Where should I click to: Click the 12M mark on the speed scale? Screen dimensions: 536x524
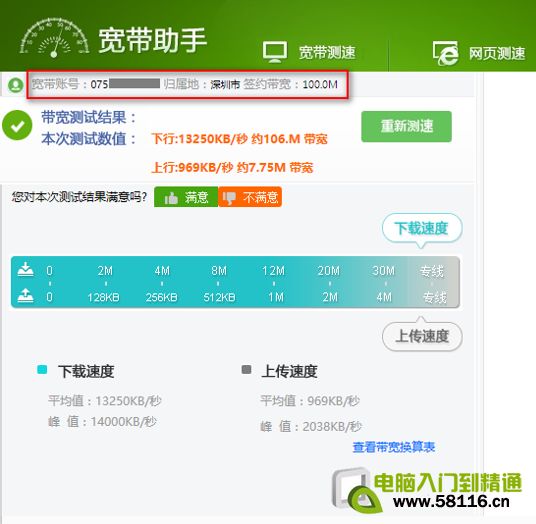click(x=273, y=271)
